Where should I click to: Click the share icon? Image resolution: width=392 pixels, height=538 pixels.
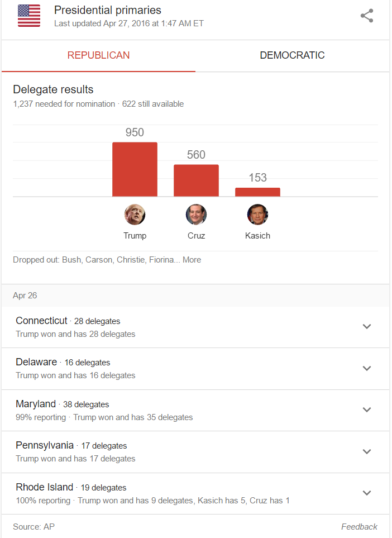tap(367, 16)
